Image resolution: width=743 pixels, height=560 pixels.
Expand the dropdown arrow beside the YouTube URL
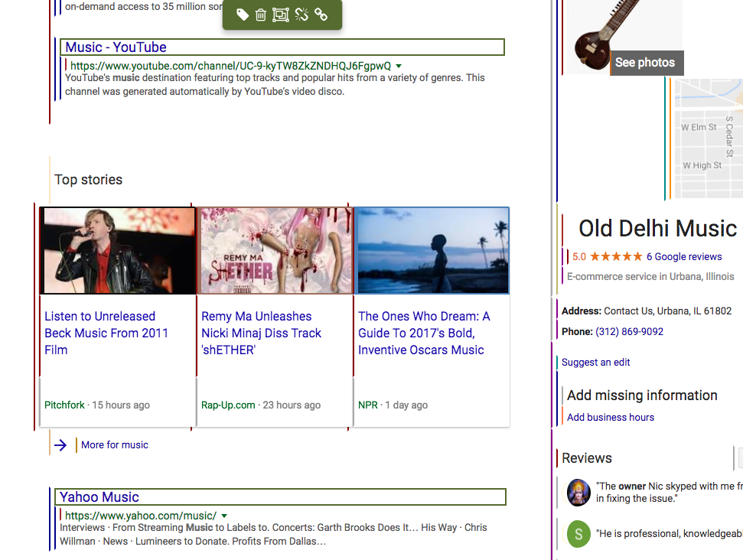point(399,66)
